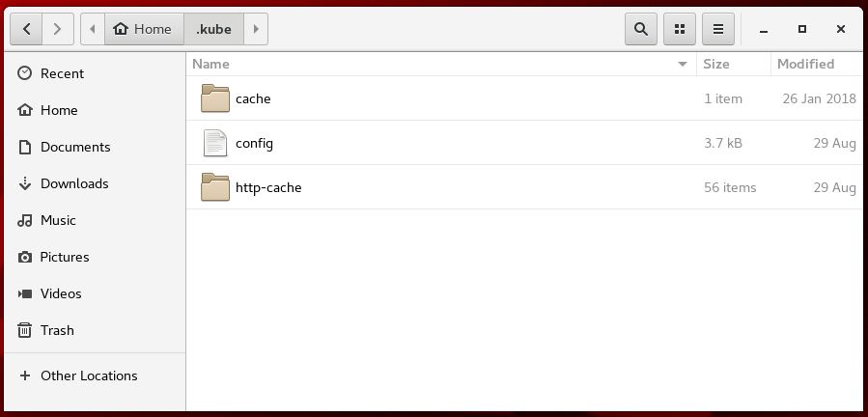Viewport: 868px width, 417px height.
Task: Go forward with the right arrow button
Action: (57, 29)
